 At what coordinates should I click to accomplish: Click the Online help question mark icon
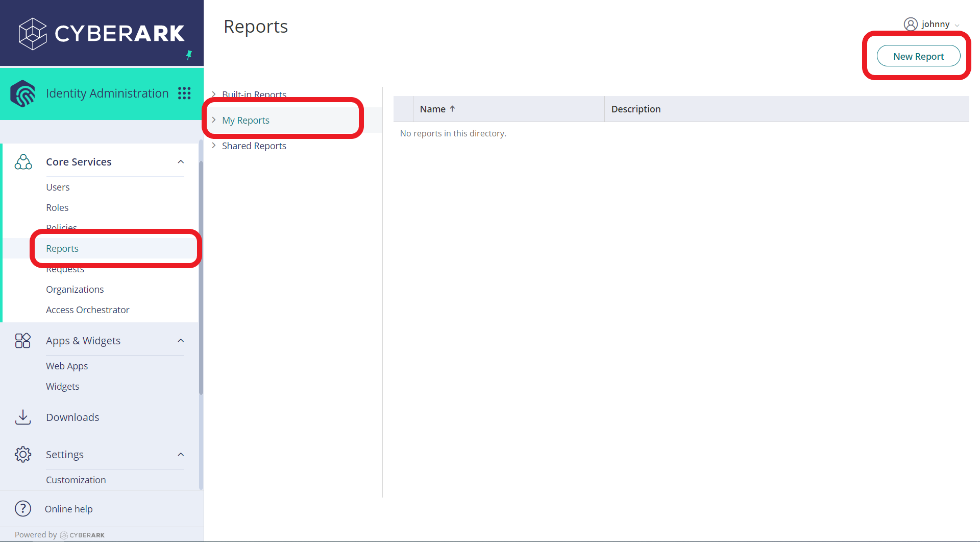tap(23, 509)
